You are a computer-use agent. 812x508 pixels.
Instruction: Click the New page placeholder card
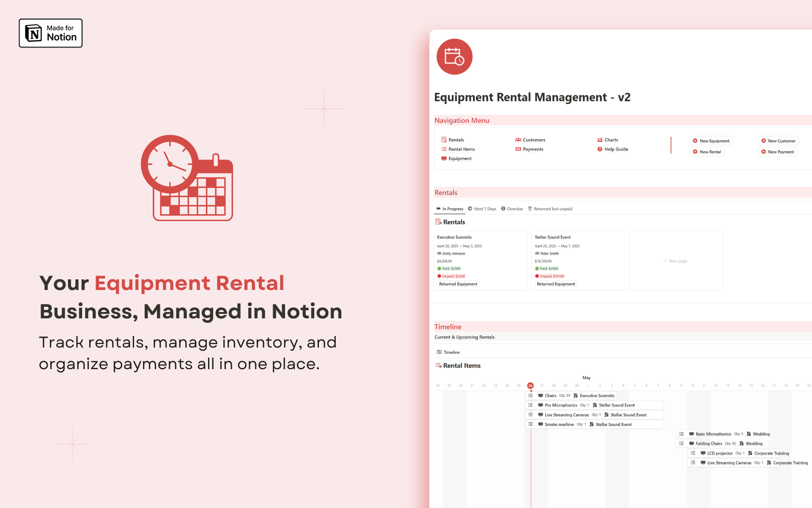coord(676,261)
